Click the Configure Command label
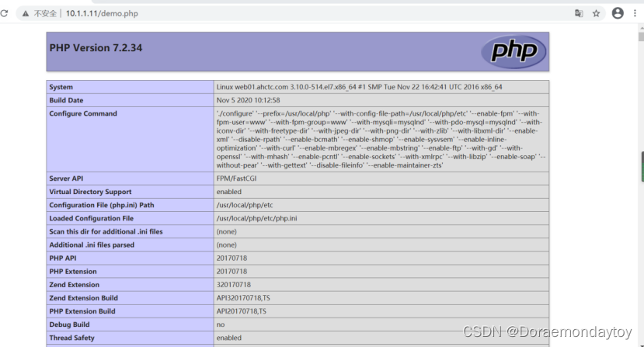This screenshot has height=347, width=644. click(83, 113)
